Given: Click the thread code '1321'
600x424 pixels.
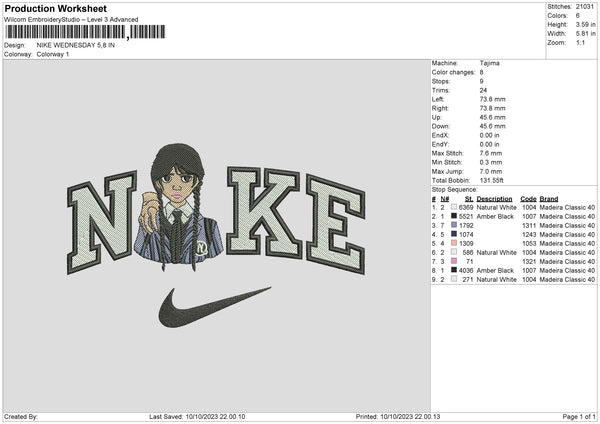Looking at the screenshot, I should pos(529,262).
